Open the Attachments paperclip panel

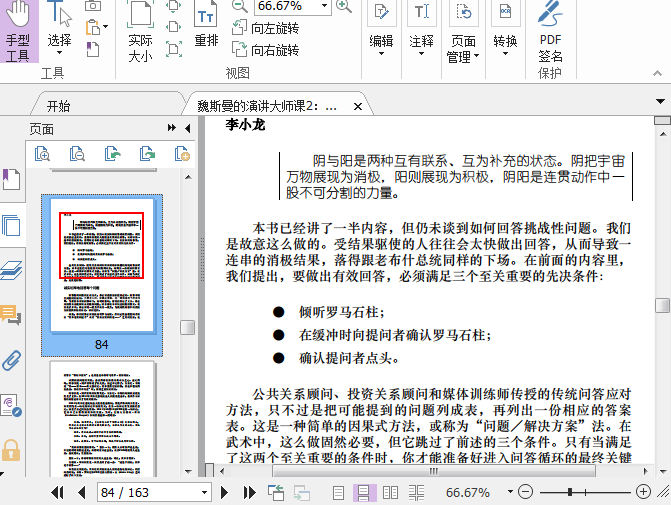(x=11, y=360)
